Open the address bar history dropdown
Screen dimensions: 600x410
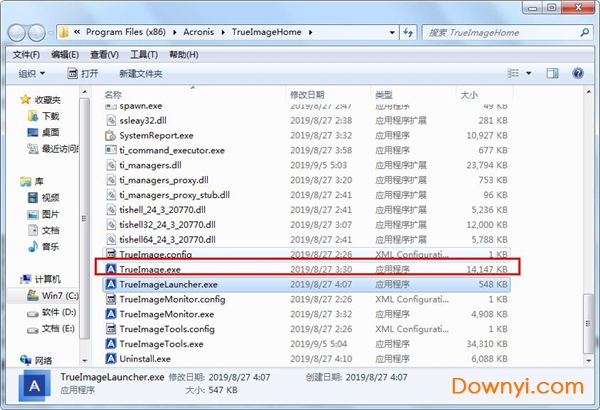[392, 33]
